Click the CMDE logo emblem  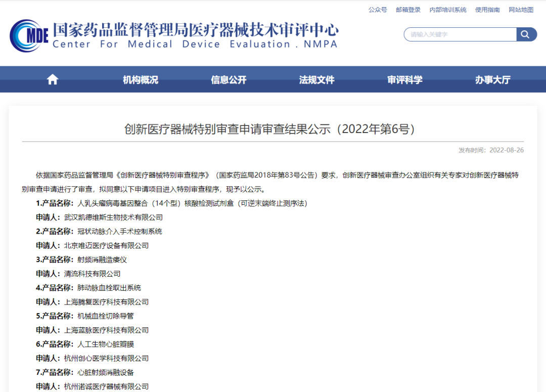[29, 35]
